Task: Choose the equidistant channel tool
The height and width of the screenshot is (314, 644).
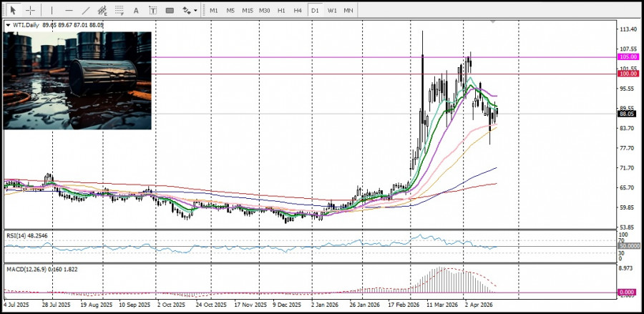Action: click(103, 10)
